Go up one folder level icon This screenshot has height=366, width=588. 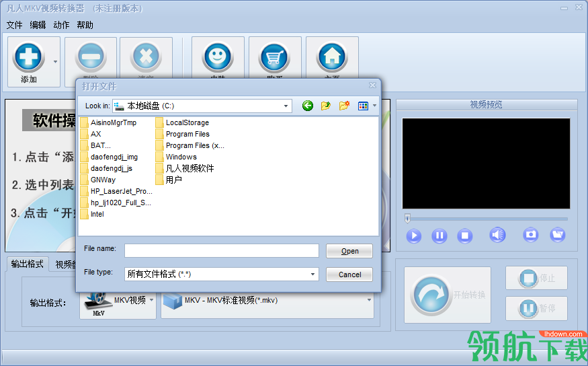coord(325,106)
